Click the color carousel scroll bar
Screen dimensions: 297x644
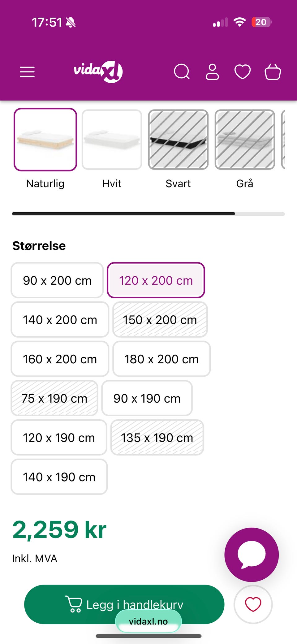(148, 214)
